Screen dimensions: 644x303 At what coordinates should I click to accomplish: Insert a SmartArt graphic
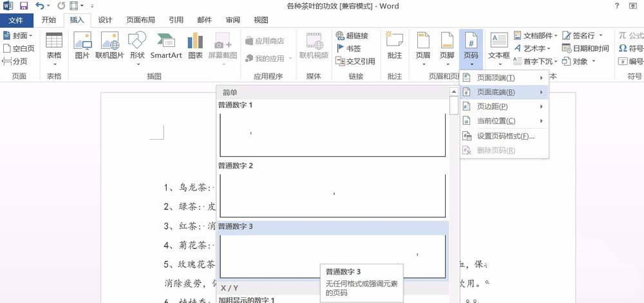(166, 46)
